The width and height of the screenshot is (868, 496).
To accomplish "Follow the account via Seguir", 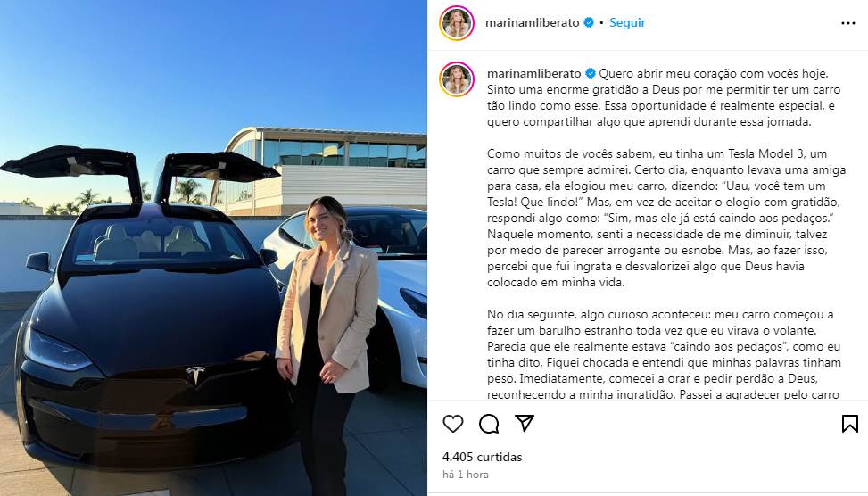I will 627,22.
